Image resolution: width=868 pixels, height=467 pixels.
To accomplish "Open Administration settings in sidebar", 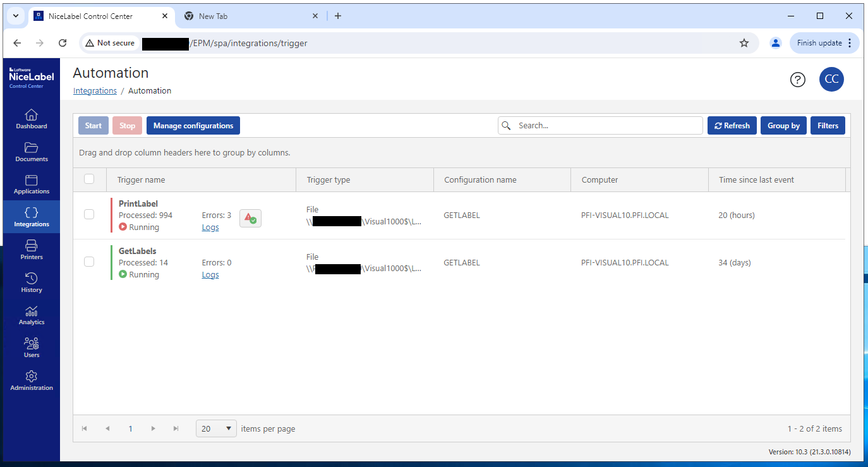I will click(x=31, y=380).
